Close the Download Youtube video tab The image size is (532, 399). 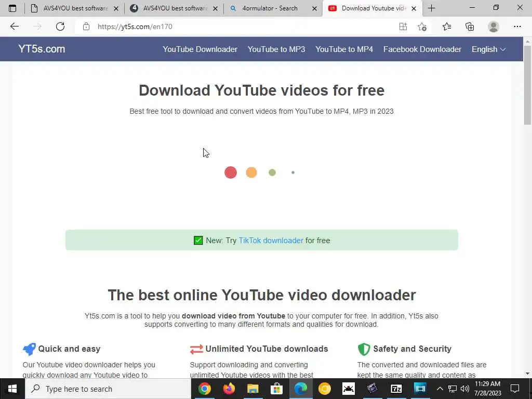pos(414,8)
